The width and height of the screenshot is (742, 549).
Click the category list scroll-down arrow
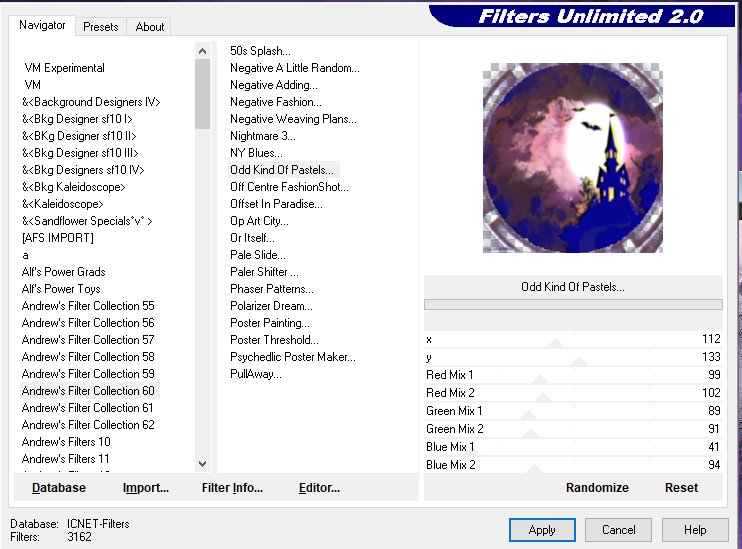pyautogui.click(x=203, y=464)
